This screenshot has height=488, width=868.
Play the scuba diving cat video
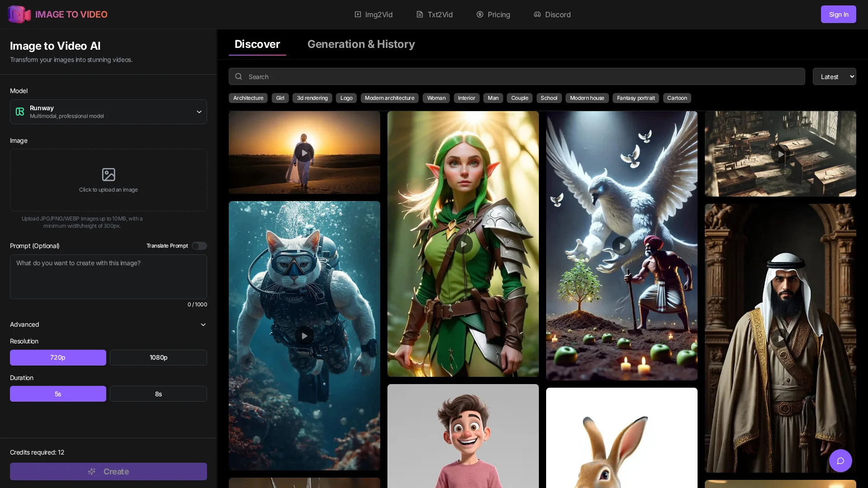click(304, 336)
